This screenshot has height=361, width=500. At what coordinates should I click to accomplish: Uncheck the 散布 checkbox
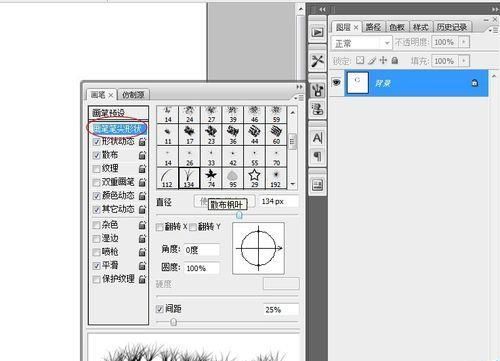click(97, 155)
